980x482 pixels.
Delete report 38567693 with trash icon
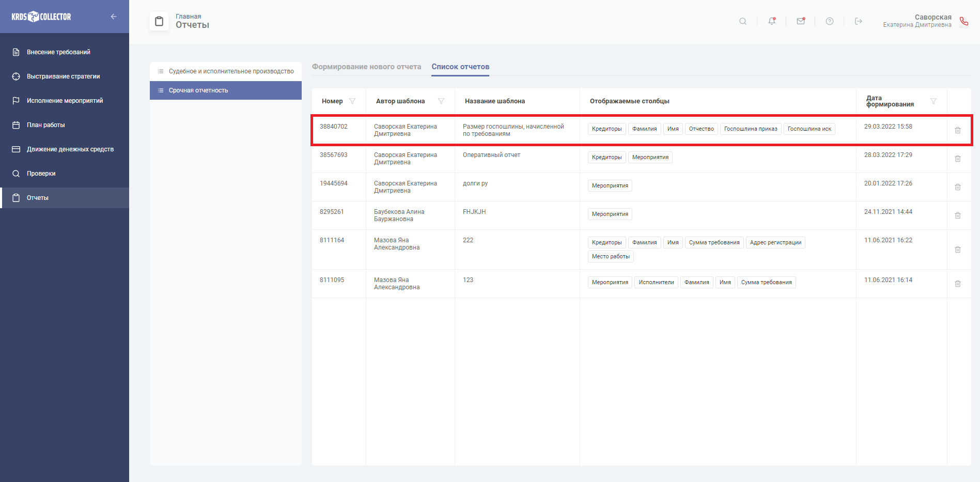(958, 159)
